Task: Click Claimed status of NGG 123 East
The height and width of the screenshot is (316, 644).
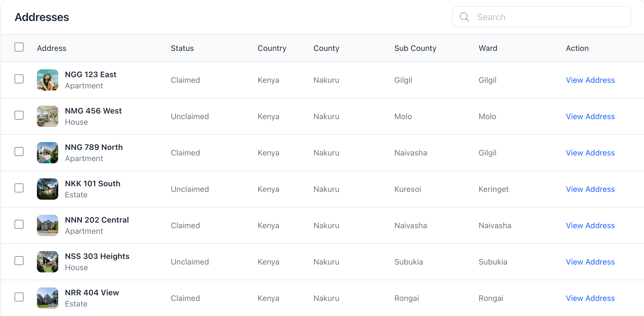Action: point(185,80)
